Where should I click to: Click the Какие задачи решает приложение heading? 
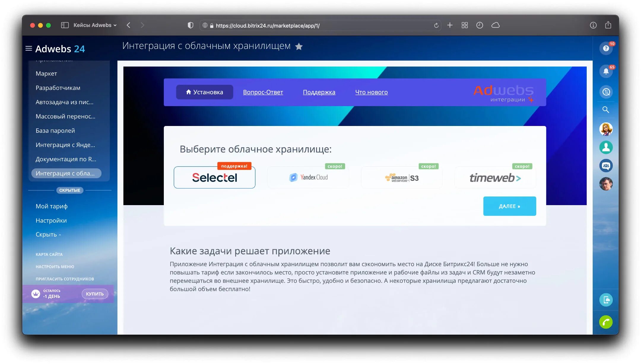[250, 251]
